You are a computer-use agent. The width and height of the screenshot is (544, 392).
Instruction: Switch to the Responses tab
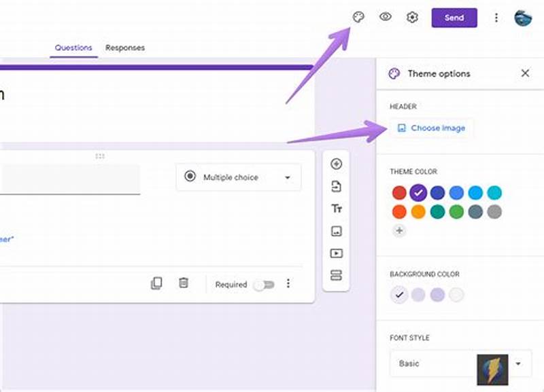[124, 48]
